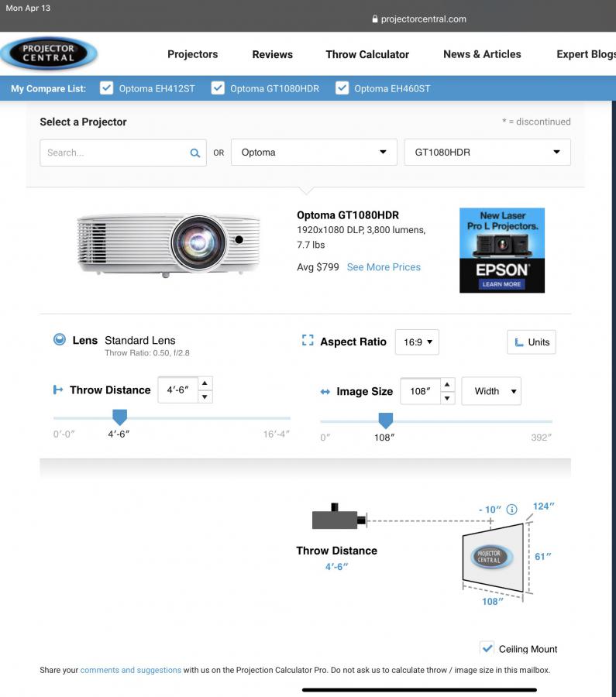Decrease throw distance with down arrow

[x=205, y=397]
